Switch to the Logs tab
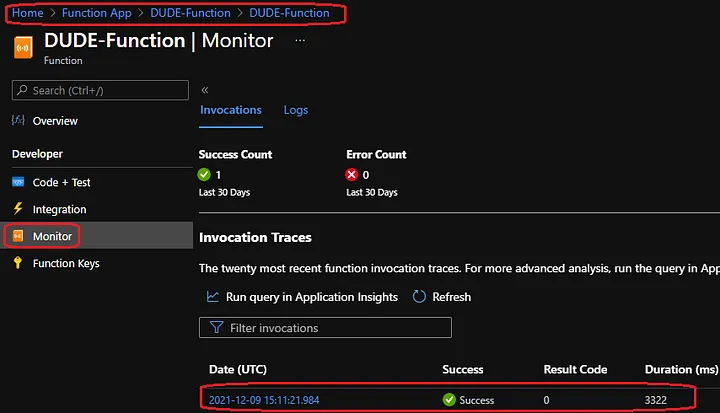 pos(295,110)
